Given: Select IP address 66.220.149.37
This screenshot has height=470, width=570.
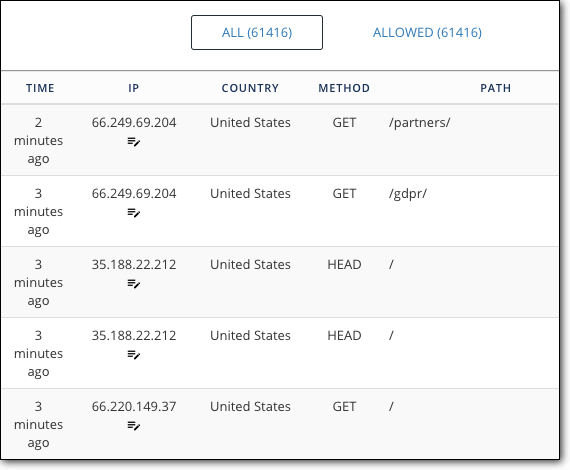Looking at the screenshot, I should coord(134,406).
